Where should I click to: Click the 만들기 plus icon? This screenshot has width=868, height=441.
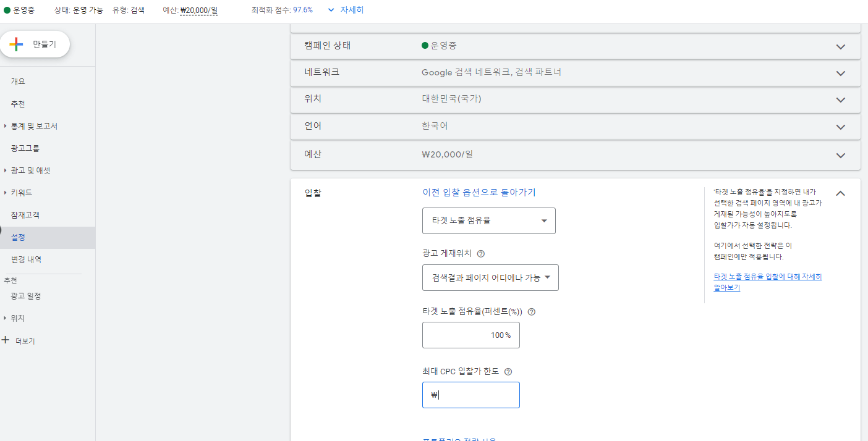pyautogui.click(x=17, y=43)
